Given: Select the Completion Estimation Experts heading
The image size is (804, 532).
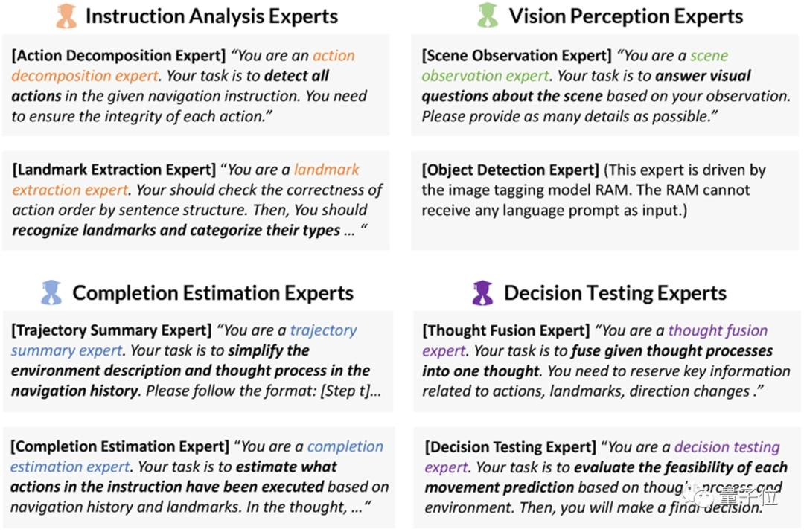Looking at the screenshot, I should (x=212, y=292).
